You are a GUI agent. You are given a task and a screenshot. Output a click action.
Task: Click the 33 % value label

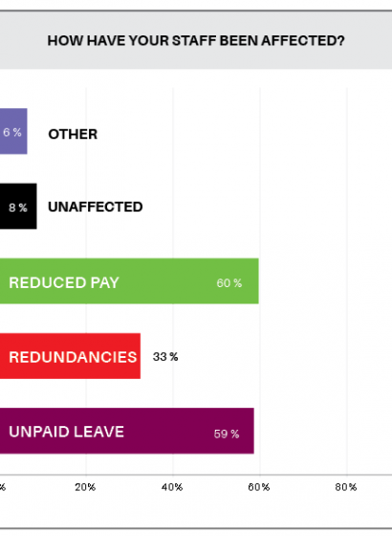pyautogui.click(x=165, y=357)
